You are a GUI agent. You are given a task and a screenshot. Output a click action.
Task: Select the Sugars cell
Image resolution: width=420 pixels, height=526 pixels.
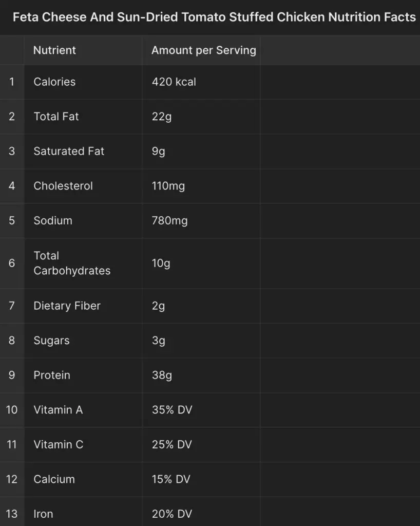(x=83, y=341)
